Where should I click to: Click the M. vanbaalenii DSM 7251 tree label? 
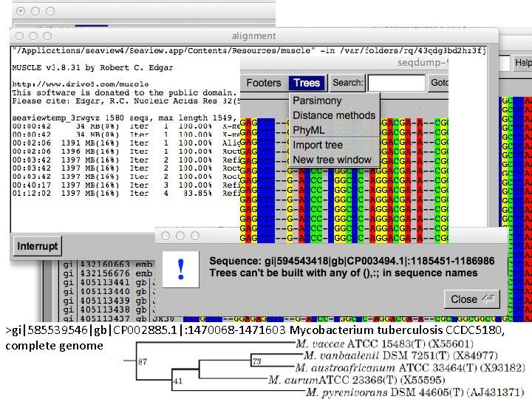click(x=400, y=355)
